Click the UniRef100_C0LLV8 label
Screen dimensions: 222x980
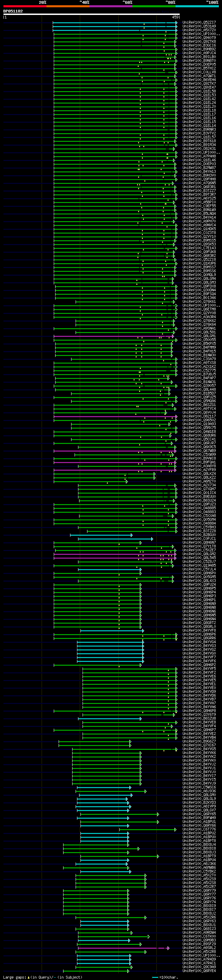(199, 72)
